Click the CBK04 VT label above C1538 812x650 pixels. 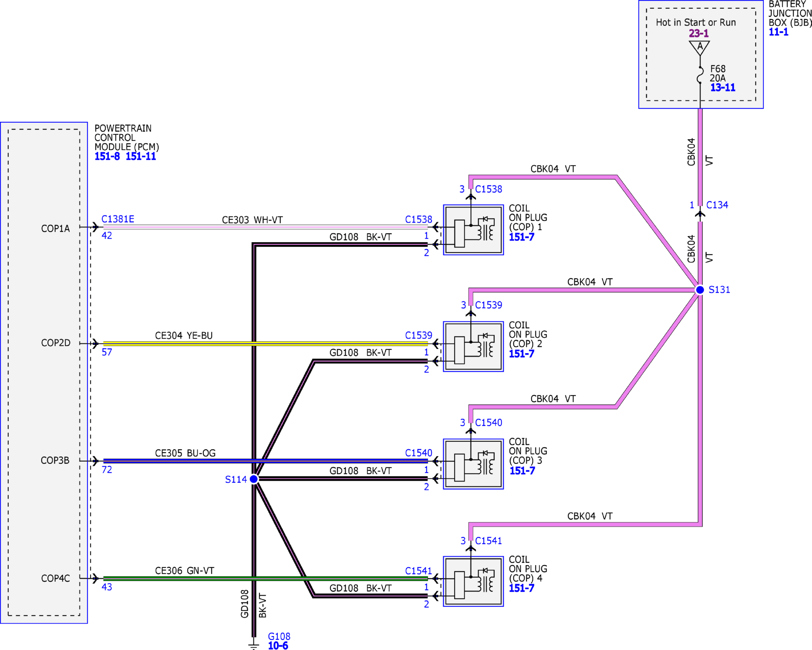point(553,169)
